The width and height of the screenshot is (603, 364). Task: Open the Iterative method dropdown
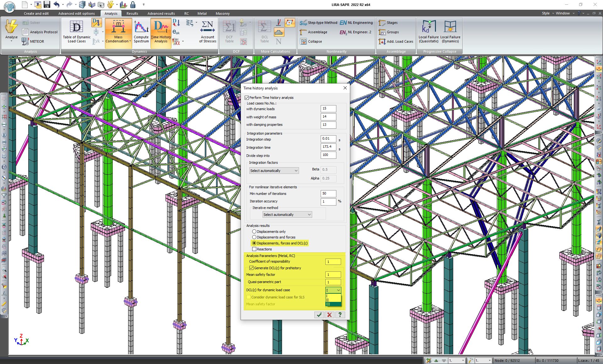click(x=287, y=215)
